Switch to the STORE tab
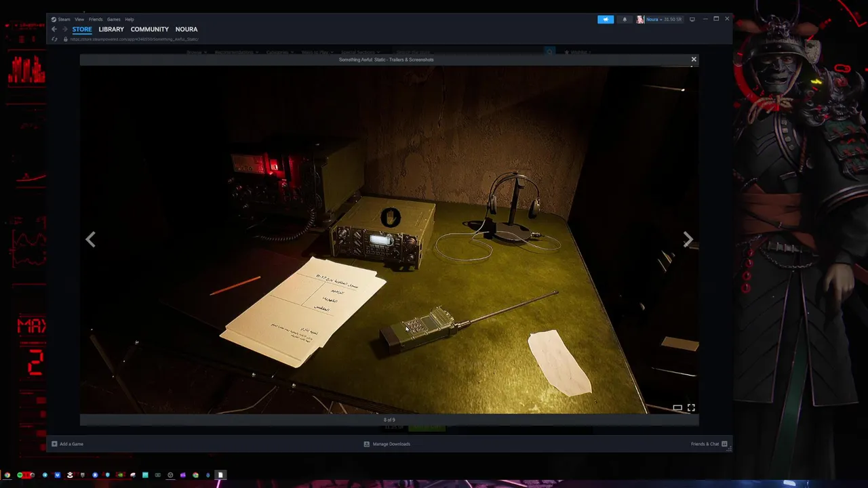868x488 pixels. [x=82, y=29]
